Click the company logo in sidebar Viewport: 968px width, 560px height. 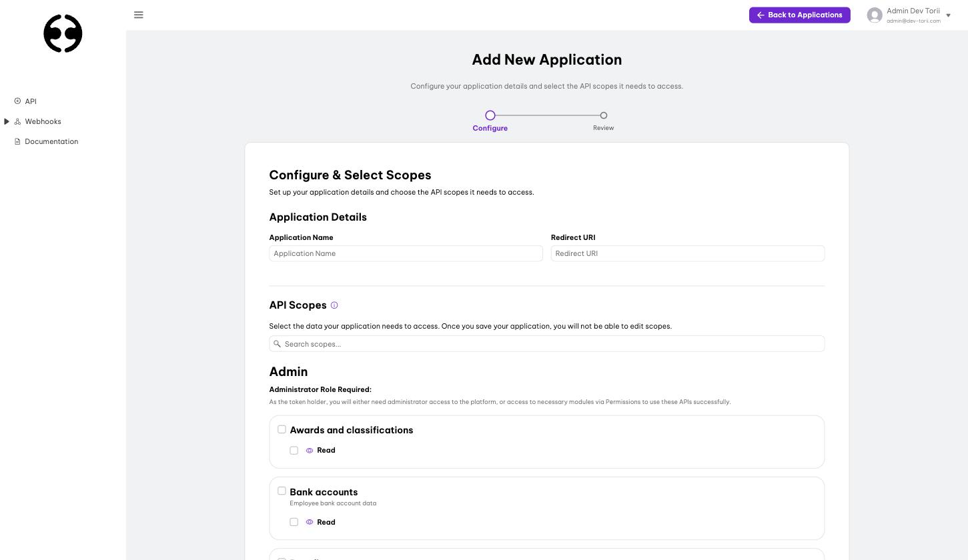coord(63,33)
